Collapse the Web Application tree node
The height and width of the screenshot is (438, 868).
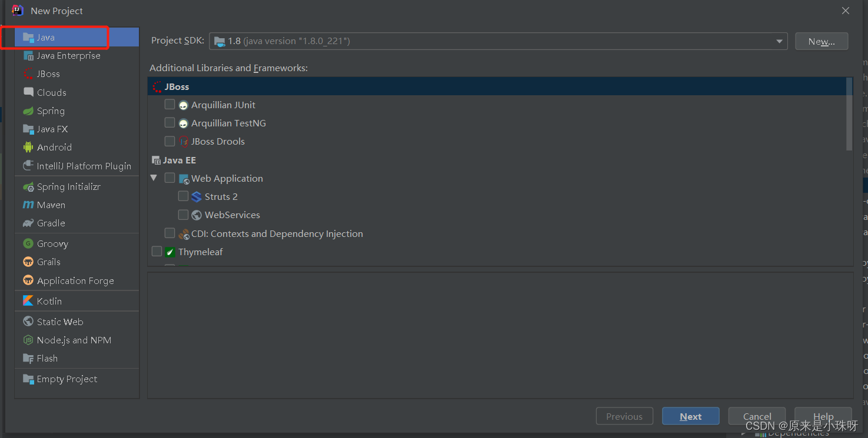(154, 178)
